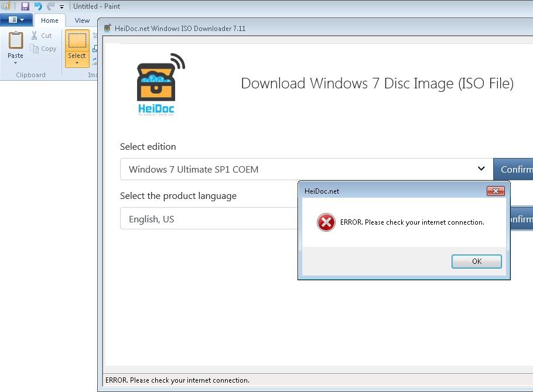533x392 pixels.
Task: Expand the Paste options arrow
Action: point(15,63)
